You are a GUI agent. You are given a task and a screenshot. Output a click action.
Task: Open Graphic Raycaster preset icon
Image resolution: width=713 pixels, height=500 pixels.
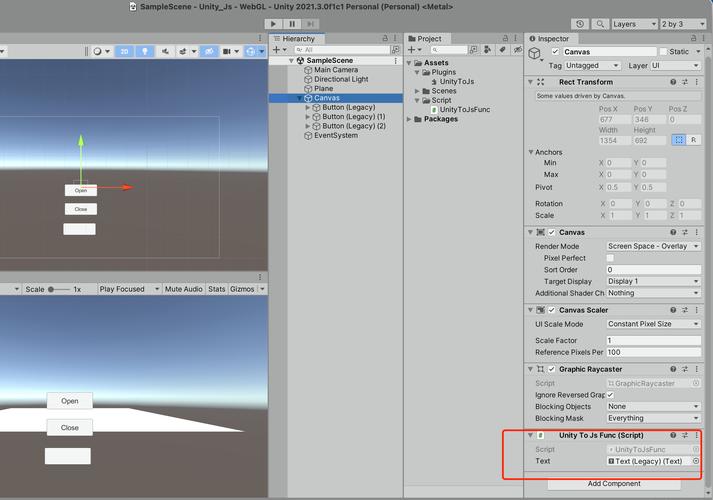click(685, 369)
